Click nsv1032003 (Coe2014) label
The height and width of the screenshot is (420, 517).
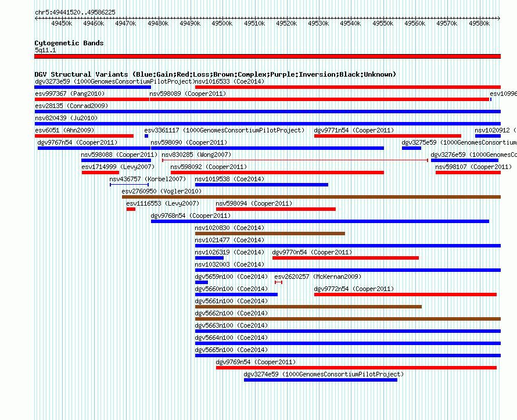[229, 264]
